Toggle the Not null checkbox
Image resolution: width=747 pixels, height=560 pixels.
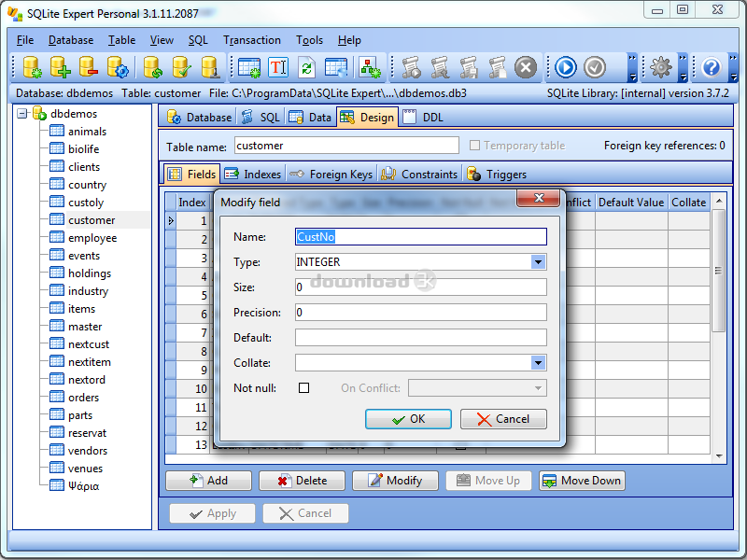[x=303, y=388]
